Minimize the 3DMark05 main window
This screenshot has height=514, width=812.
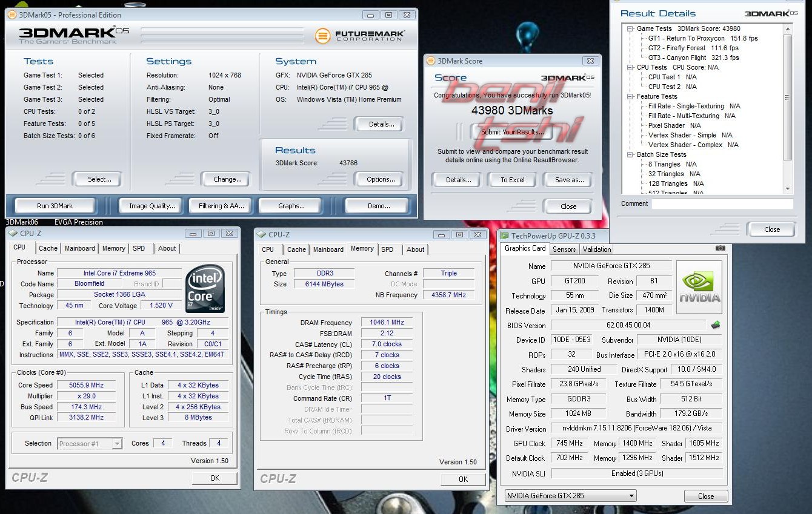(x=371, y=15)
